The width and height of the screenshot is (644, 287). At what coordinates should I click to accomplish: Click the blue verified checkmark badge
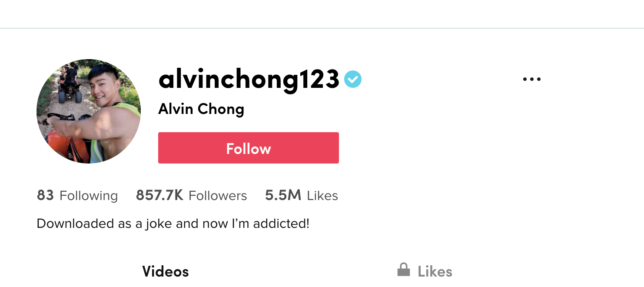point(353,79)
